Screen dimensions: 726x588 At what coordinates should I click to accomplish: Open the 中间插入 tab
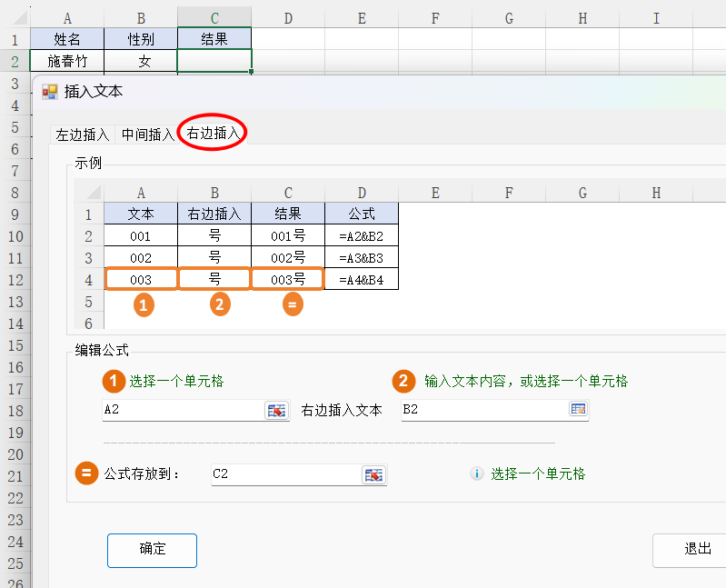(147, 135)
